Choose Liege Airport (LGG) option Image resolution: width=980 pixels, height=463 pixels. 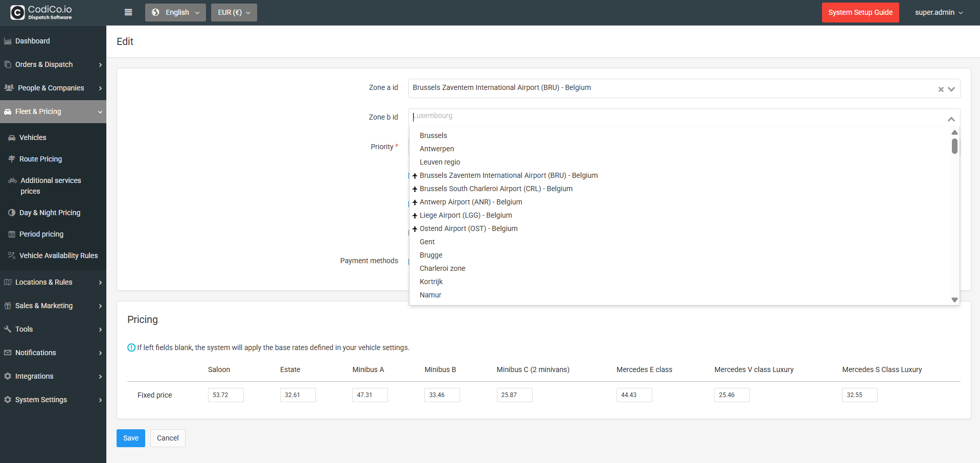[465, 215]
